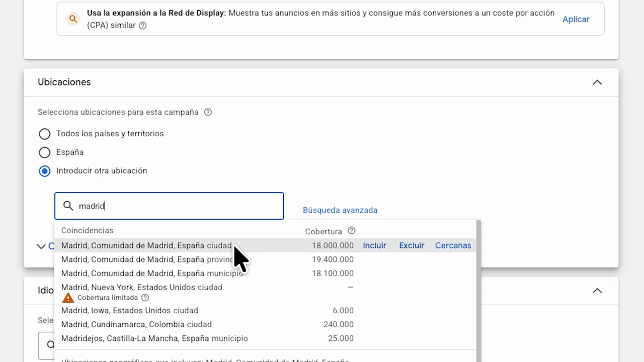Click the Coincidencias column header

pos(87,230)
